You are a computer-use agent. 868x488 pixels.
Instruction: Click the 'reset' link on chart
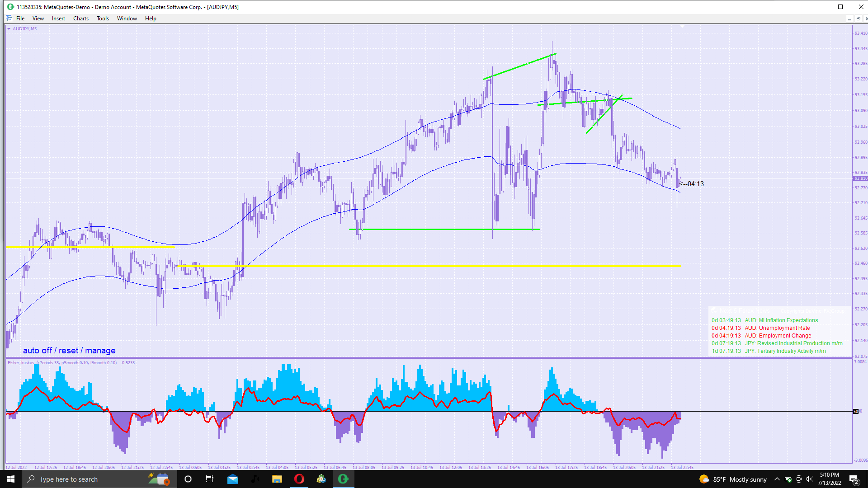pos(68,351)
